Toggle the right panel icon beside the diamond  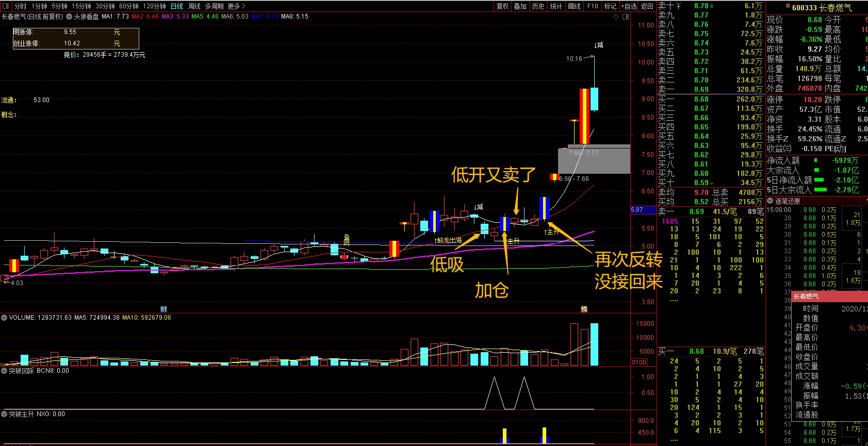click(626, 16)
